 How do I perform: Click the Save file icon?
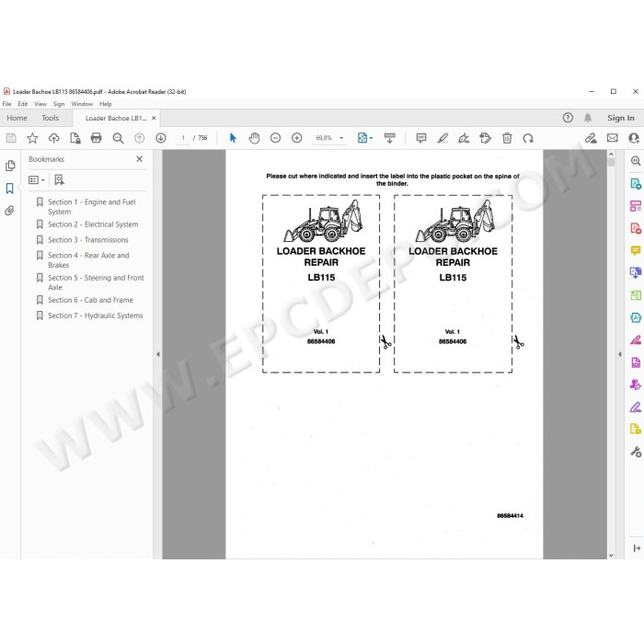(x=11, y=138)
